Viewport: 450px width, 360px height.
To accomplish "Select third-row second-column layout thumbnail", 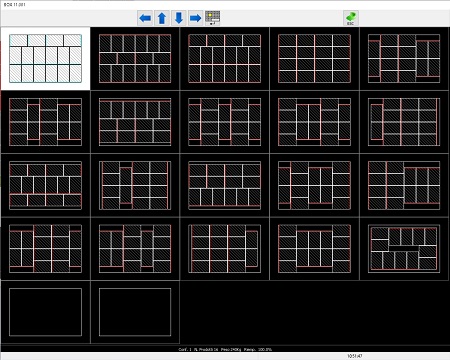I will coord(135,185).
